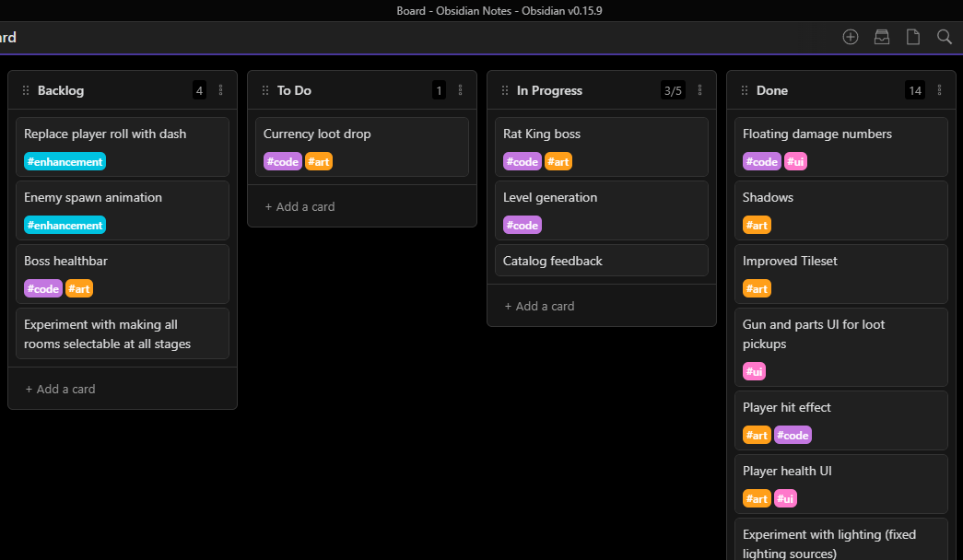963x560 pixels.
Task: Click the #ui tag on Player health UI
Action: [785, 498]
